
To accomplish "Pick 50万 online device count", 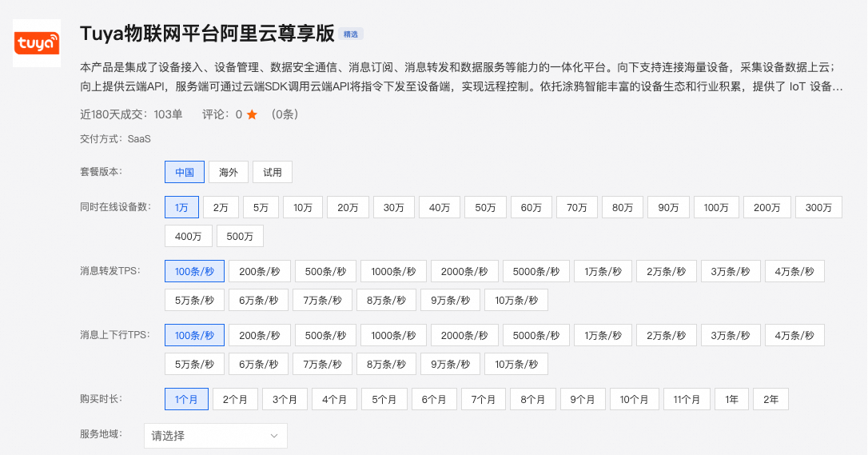I will [x=485, y=208].
